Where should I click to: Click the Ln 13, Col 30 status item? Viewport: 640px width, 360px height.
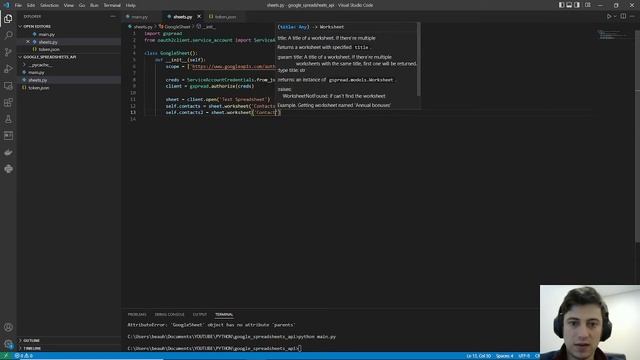point(478,356)
